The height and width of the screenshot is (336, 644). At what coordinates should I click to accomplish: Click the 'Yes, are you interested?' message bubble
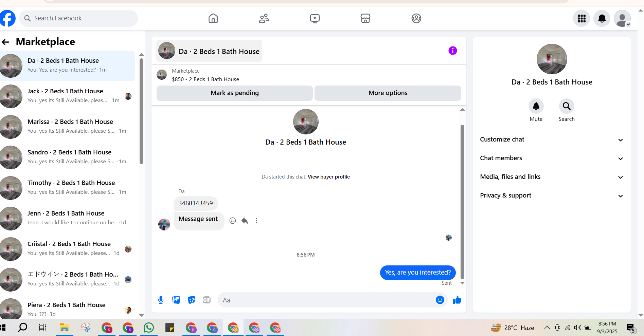418,273
